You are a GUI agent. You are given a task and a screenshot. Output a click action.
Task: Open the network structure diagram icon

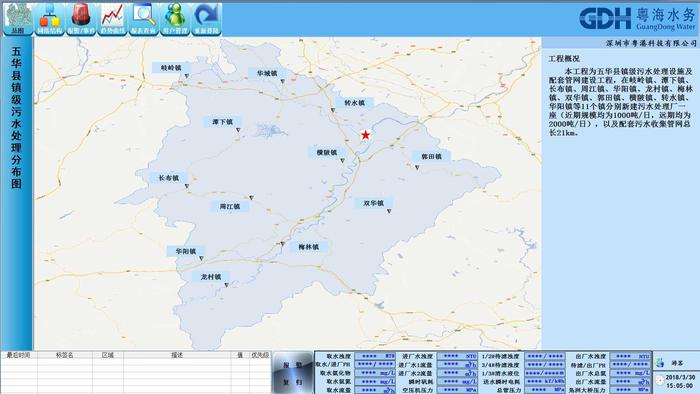tap(50, 19)
